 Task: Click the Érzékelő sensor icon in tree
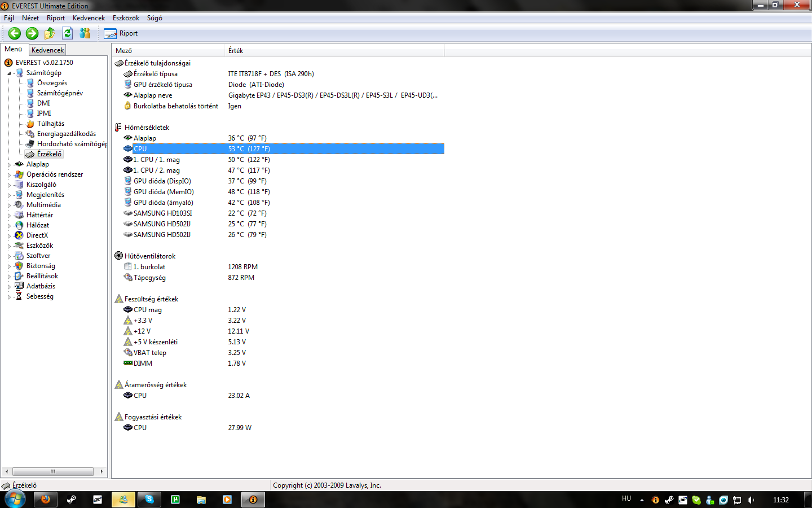point(30,154)
